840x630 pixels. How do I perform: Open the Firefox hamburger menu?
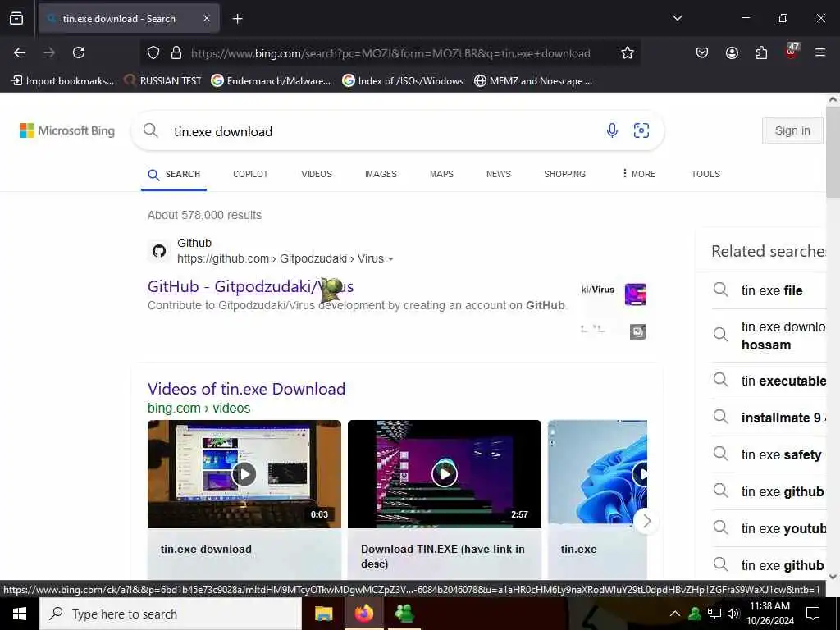pyautogui.click(x=820, y=52)
